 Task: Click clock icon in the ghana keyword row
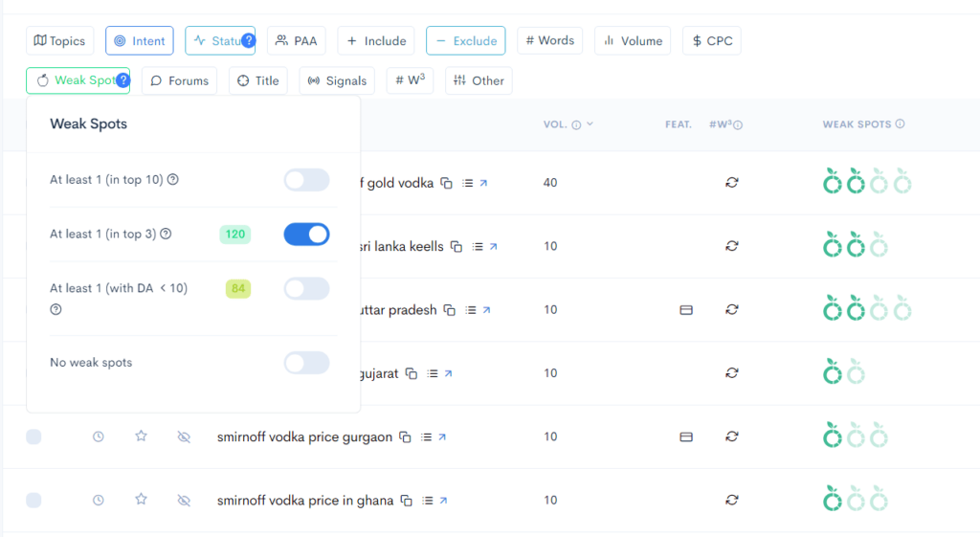(x=98, y=500)
